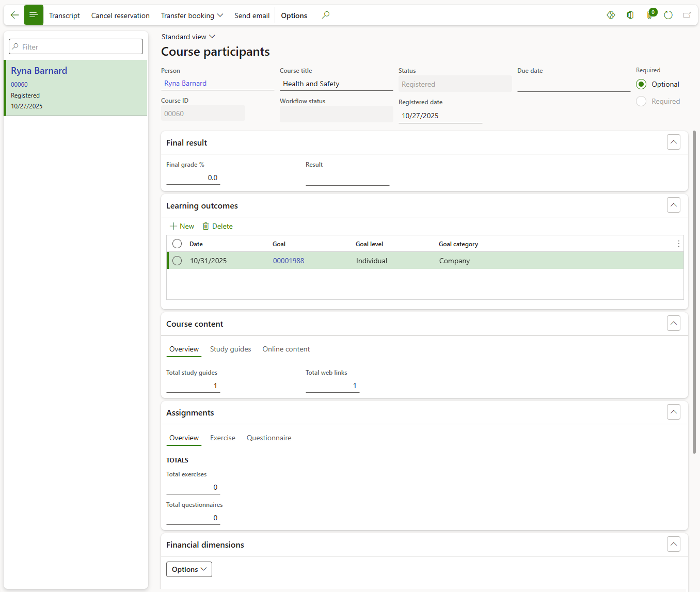The height and width of the screenshot is (592, 700).
Task: Open the Transfer booking dropdown
Action: click(192, 15)
